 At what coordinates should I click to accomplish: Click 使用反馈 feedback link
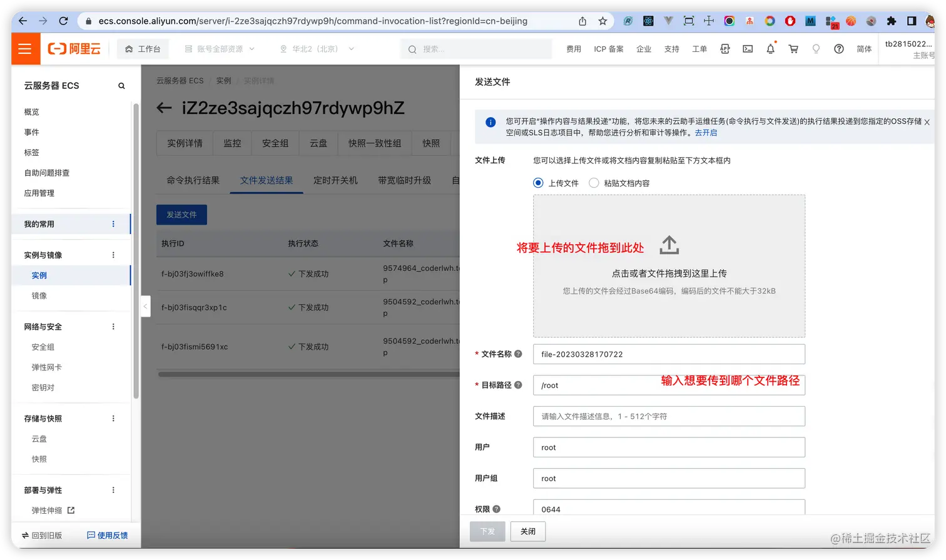tap(108, 536)
